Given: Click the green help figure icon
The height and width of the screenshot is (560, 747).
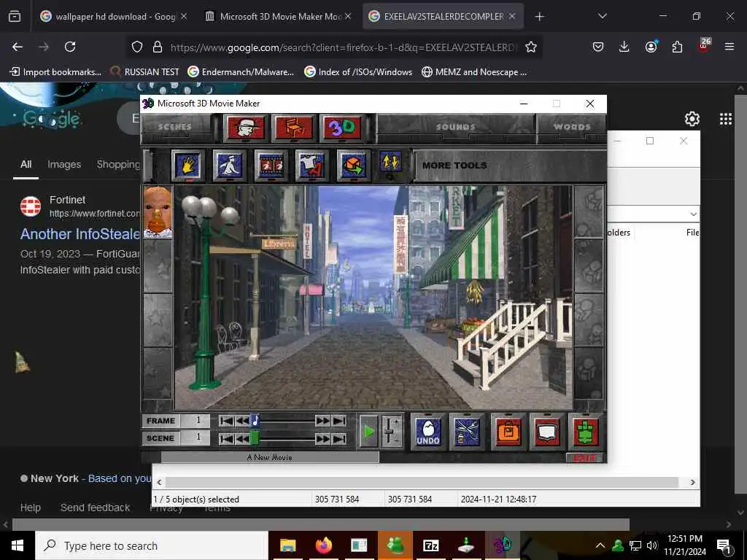Looking at the screenshot, I should pos(586,432).
